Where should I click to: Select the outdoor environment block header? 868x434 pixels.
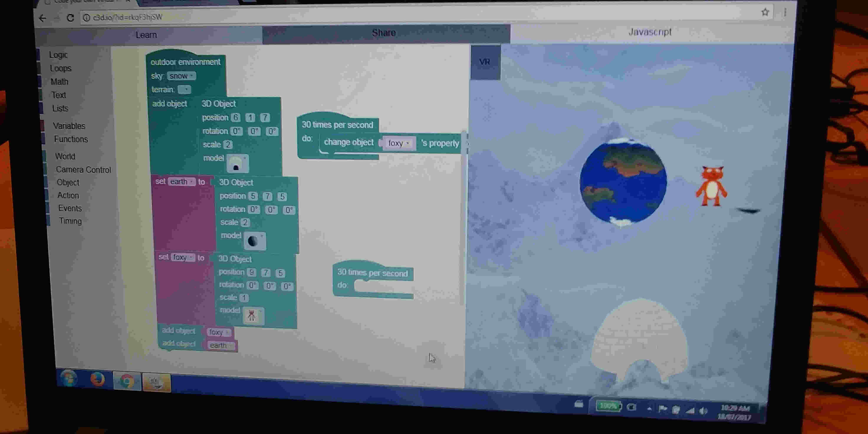(185, 62)
